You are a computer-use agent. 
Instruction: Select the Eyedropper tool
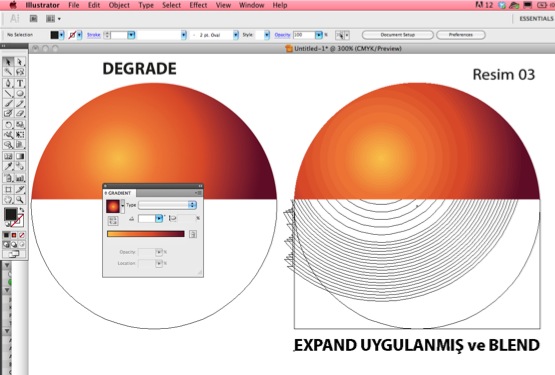pyautogui.click(x=8, y=166)
